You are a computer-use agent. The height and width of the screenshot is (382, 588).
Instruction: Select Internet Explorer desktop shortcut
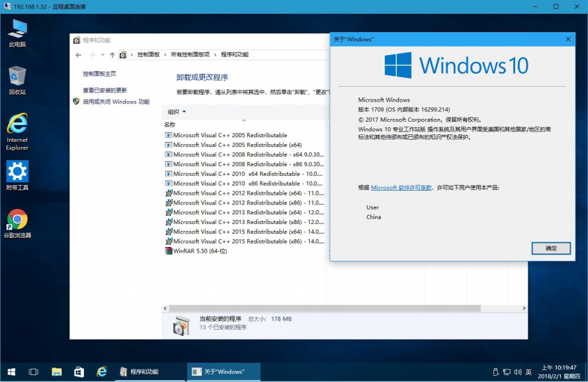(17, 132)
